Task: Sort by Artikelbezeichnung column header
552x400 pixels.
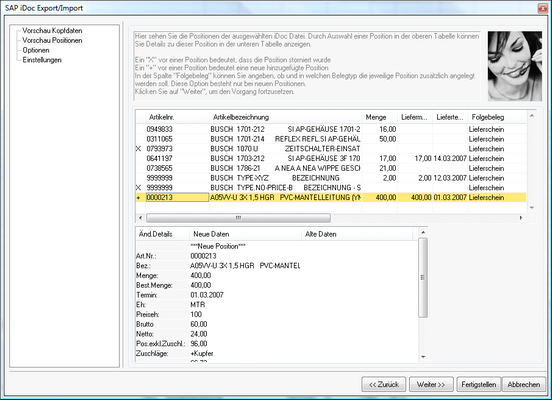Action: pyautogui.click(x=286, y=117)
